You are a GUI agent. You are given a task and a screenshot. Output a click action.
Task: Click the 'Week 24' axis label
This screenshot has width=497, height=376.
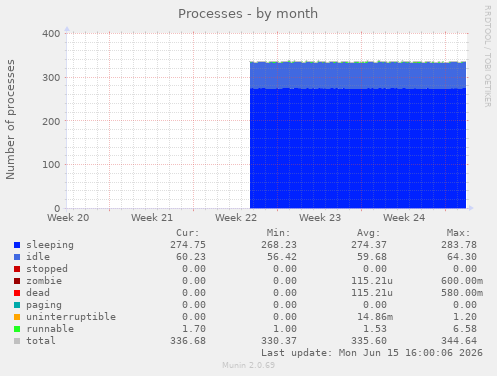click(404, 218)
